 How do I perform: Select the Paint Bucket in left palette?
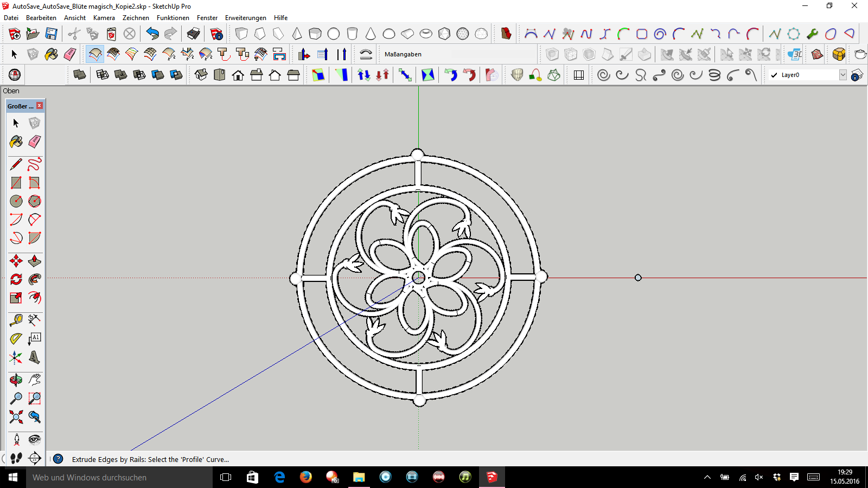click(x=16, y=142)
